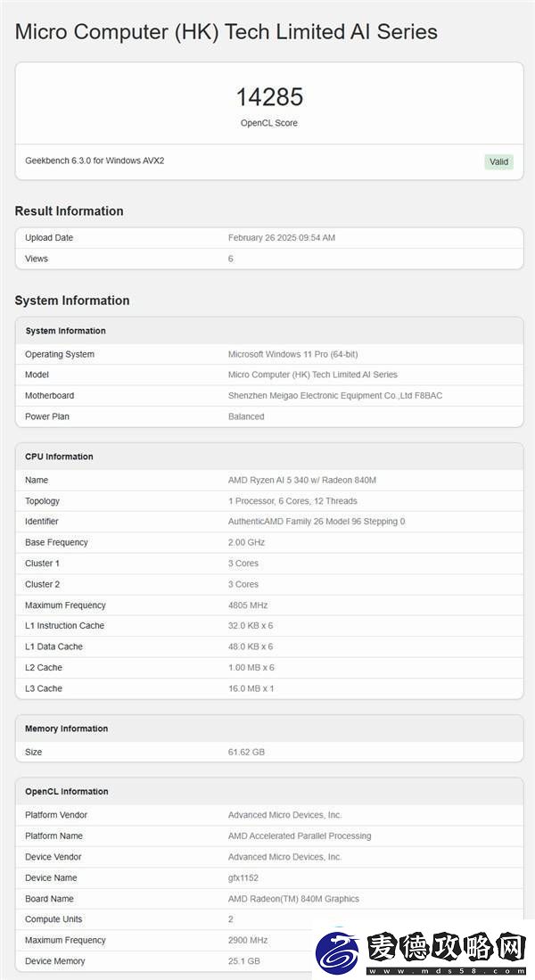
Task: Click the Board Name Radeon 840M Graphics value
Action: (x=293, y=899)
